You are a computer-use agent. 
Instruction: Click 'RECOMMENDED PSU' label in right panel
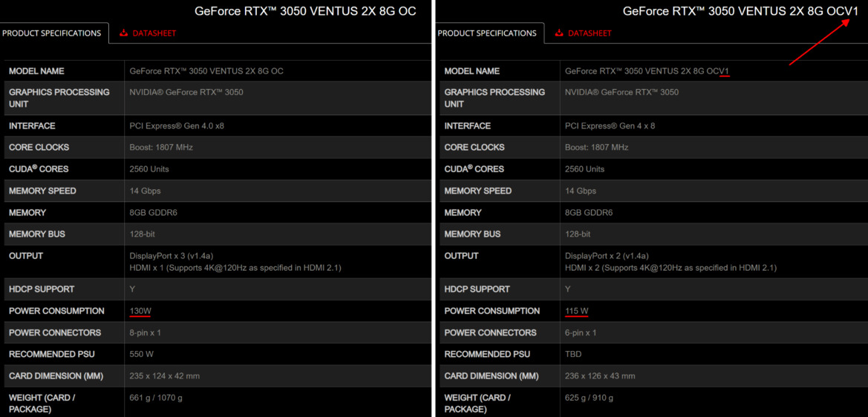pyautogui.click(x=487, y=355)
